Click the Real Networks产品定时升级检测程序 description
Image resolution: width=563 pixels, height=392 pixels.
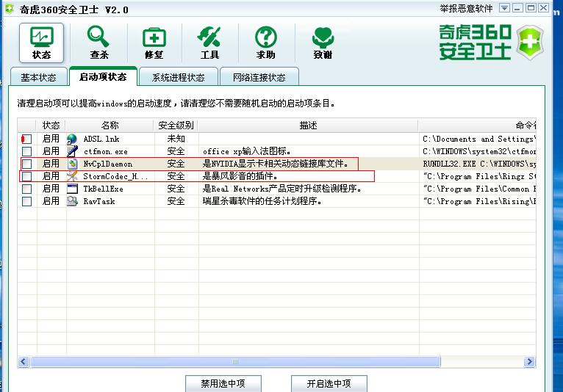click(281, 189)
